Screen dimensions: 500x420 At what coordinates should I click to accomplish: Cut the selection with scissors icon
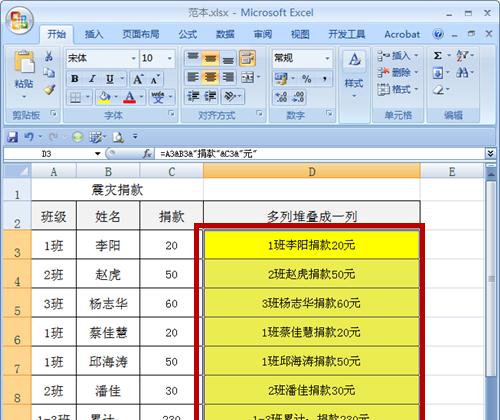tap(49, 56)
